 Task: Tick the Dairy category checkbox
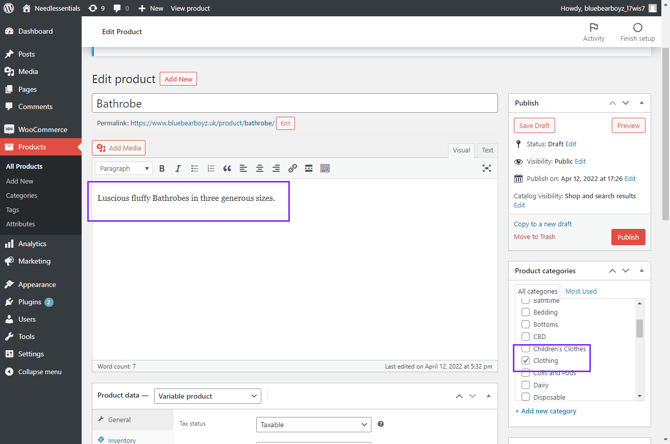526,385
